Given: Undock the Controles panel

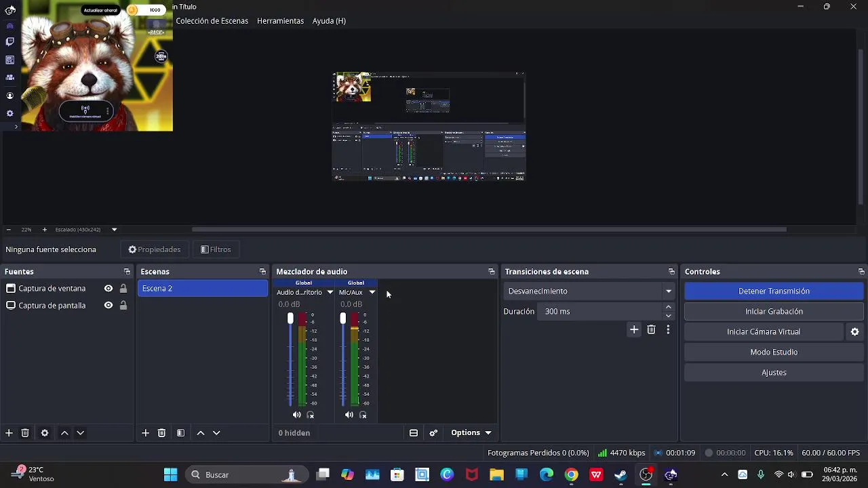Looking at the screenshot, I should tap(861, 272).
